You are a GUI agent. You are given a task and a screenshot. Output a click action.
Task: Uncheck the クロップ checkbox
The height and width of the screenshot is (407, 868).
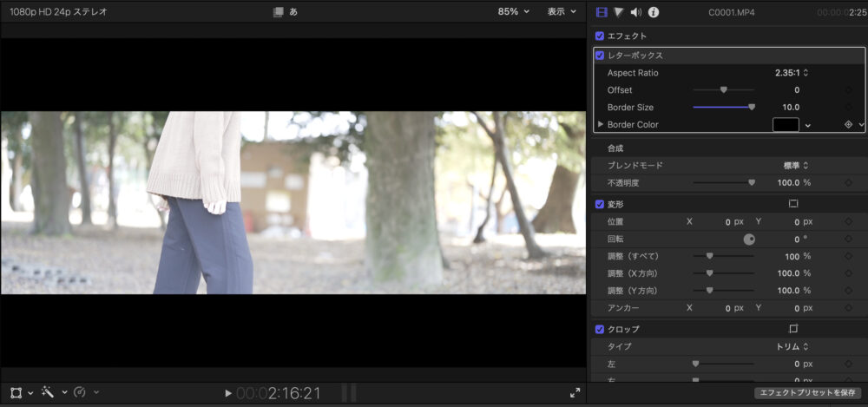tap(600, 329)
